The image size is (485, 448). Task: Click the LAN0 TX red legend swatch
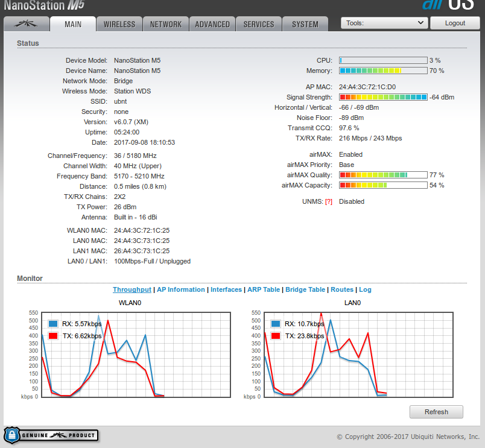click(x=276, y=336)
